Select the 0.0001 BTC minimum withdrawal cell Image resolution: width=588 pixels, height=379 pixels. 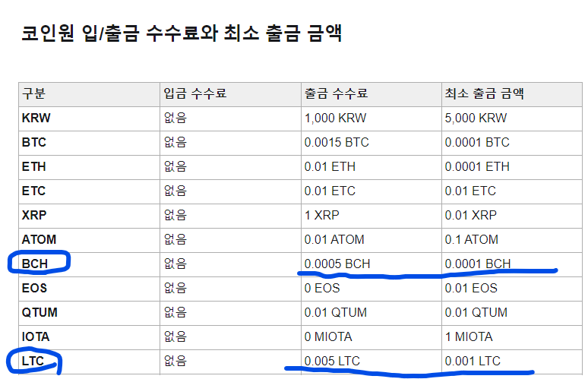(x=512, y=143)
